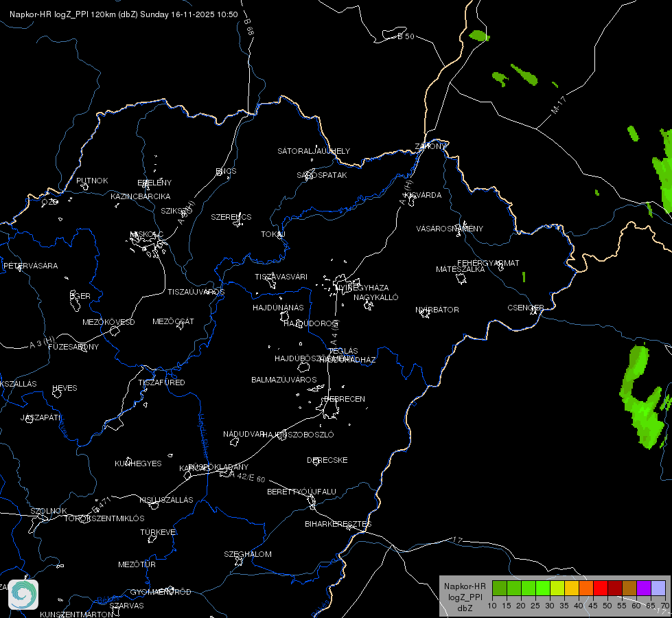Screen dimensions: 672x618
Task: Click the BIHARKERESZTES label
Action: [x=338, y=524]
